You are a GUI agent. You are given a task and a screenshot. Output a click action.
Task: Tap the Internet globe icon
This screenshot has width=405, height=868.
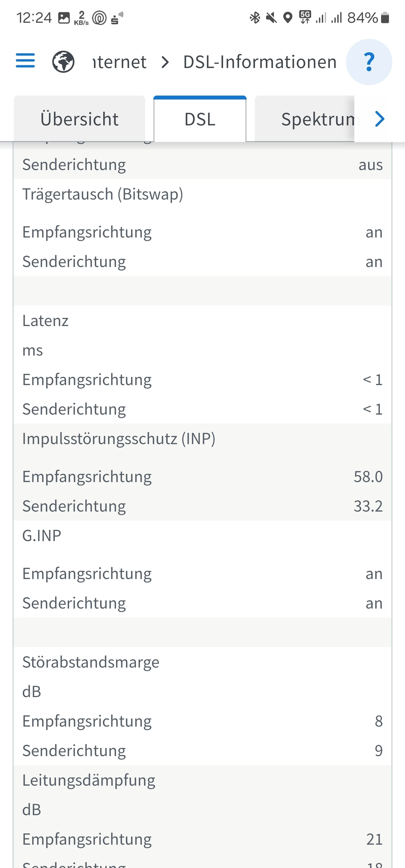pyautogui.click(x=63, y=62)
